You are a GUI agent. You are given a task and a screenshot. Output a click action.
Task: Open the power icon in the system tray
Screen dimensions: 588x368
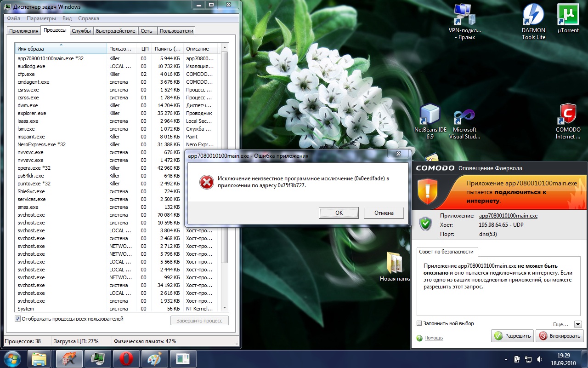click(x=518, y=359)
